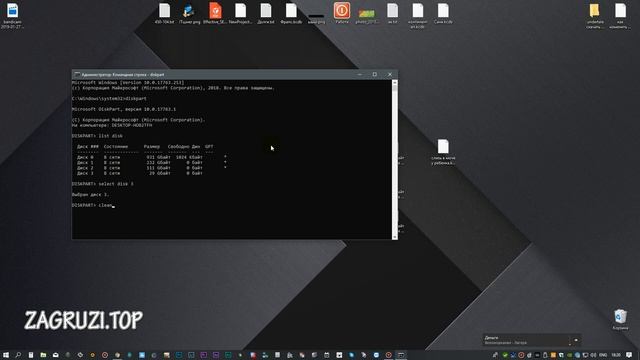
Task: Focus the active Command Prompt taskbar button
Action: [x=401, y=355]
